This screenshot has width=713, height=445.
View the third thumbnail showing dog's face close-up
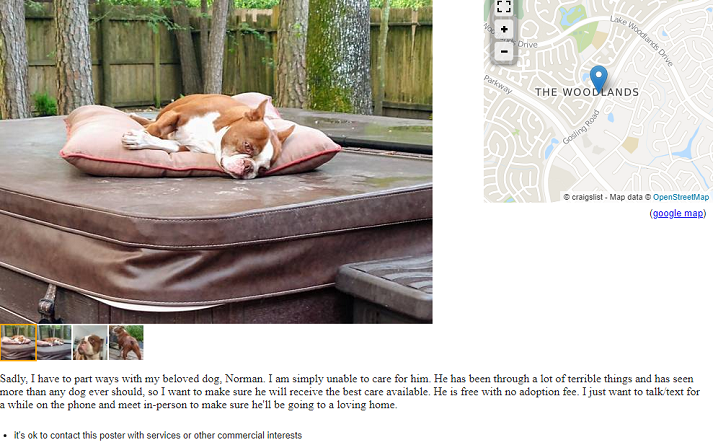90,342
